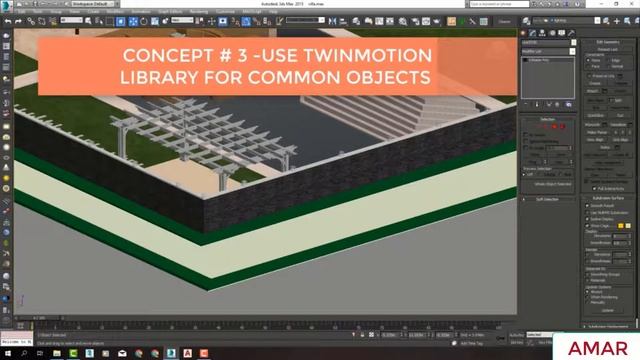Open the Modify command panel tab
This screenshot has width=640, height=360.
click(533, 33)
